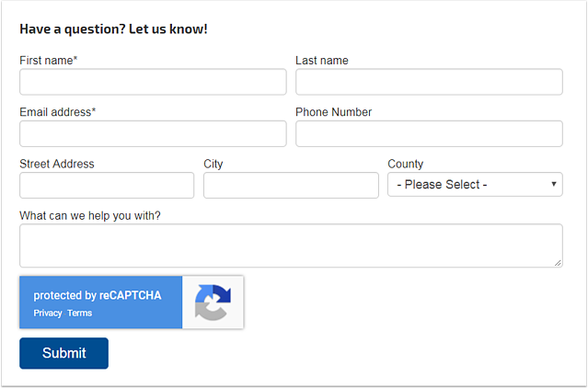Click inside the City field

pyautogui.click(x=291, y=185)
